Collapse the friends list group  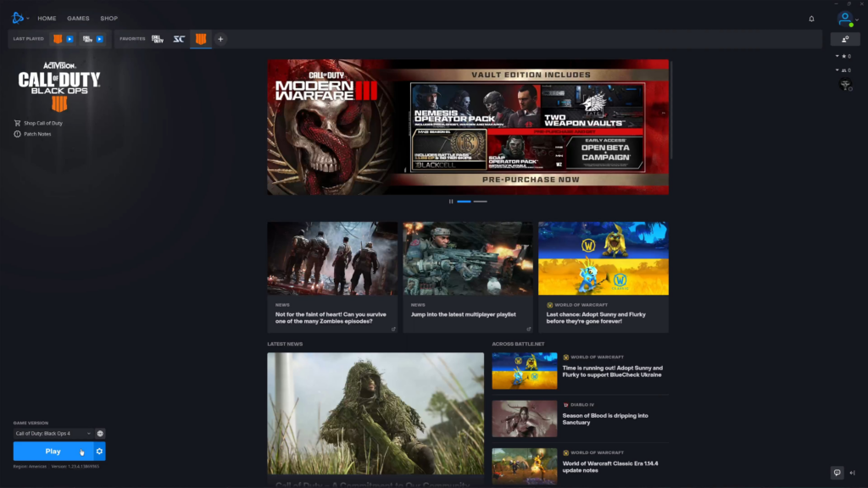click(837, 70)
